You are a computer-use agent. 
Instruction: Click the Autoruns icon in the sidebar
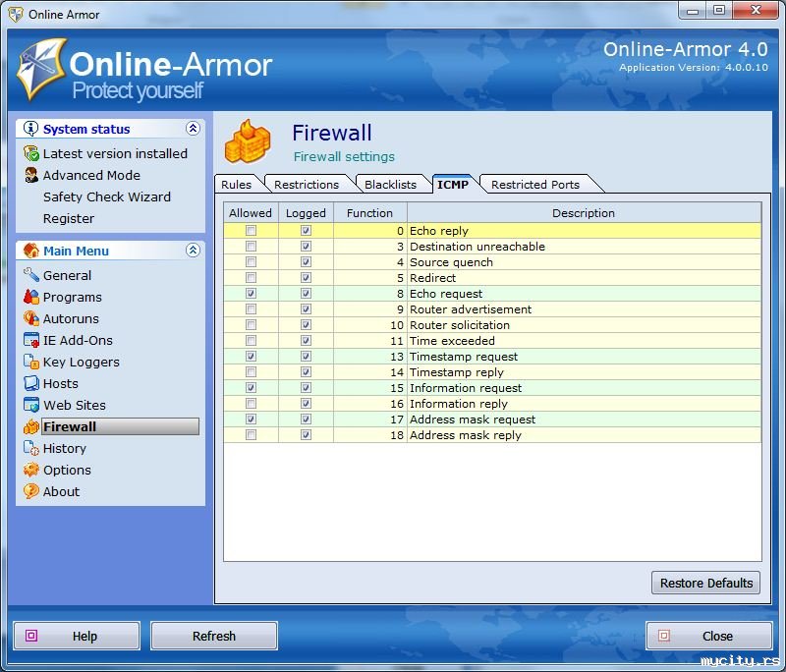(31, 318)
